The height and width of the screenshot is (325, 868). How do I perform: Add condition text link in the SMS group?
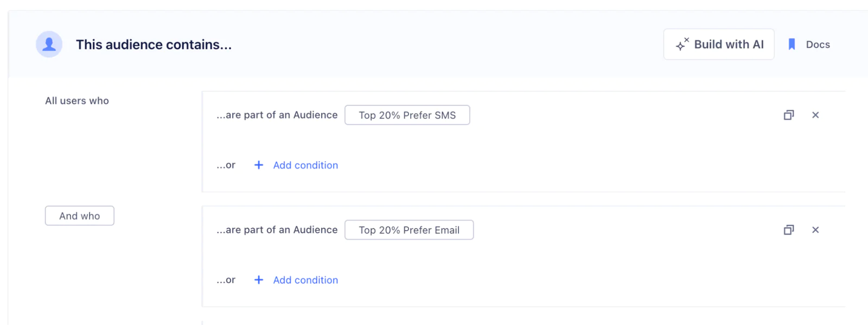coord(305,165)
